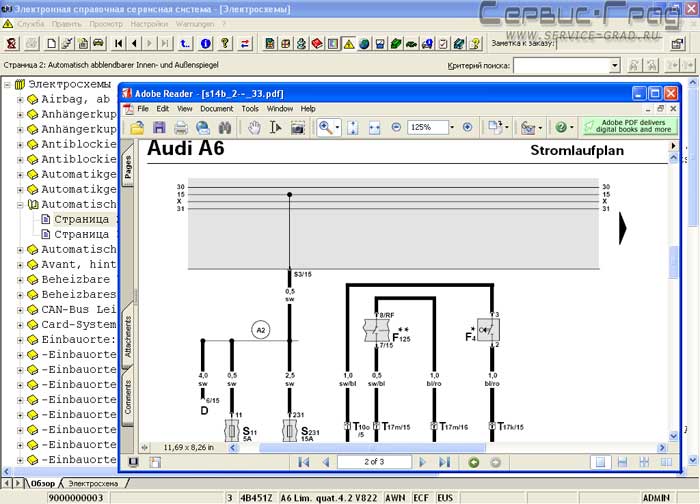The image size is (700, 504).
Task: Click the blank new page toolbar icon
Action: (x=52, y=43)
